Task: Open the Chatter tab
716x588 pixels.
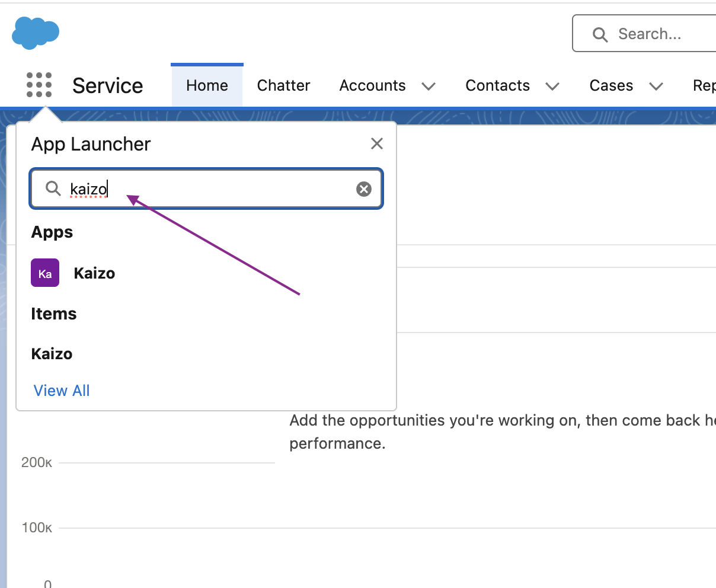Action: pos(283,85)
